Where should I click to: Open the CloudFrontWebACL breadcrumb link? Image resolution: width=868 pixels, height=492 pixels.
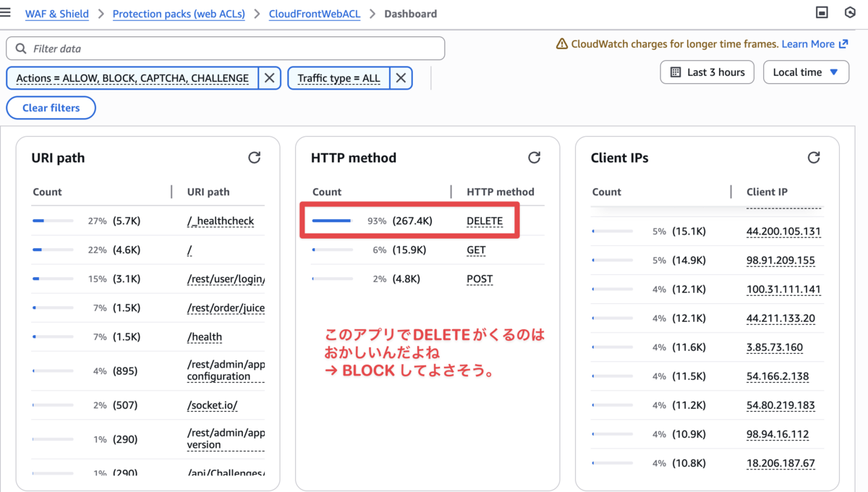[x=315, y=14]
